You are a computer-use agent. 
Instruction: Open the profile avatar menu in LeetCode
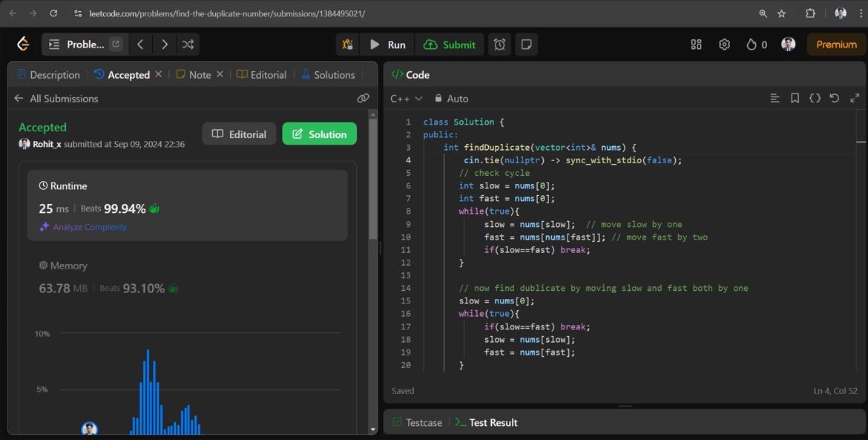(789, 45)
